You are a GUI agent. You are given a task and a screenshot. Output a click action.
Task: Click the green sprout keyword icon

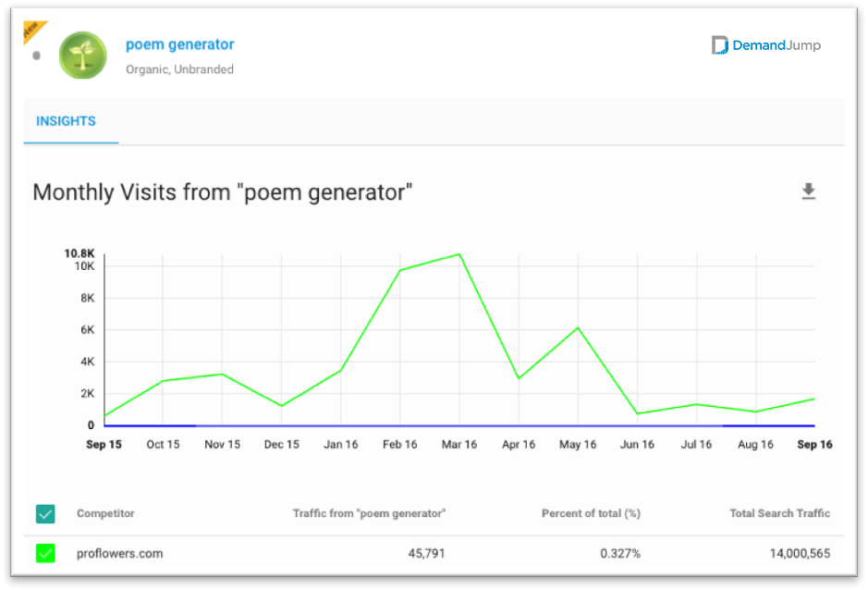83,55
